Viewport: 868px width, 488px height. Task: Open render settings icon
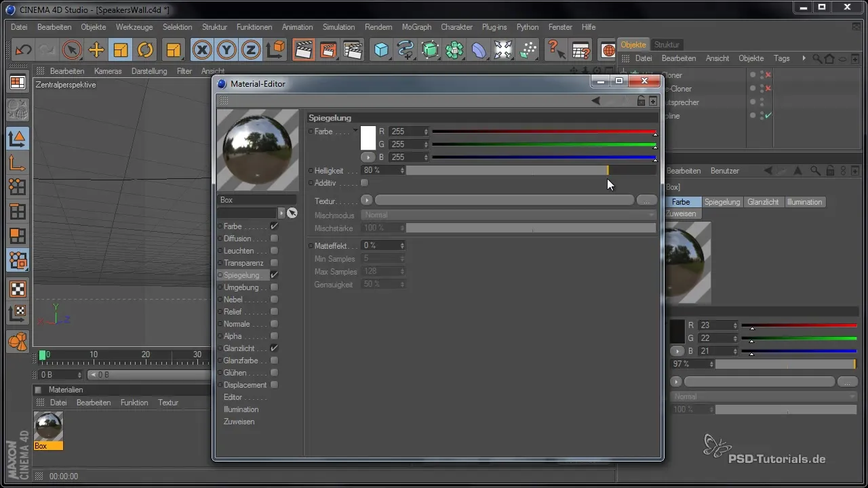pyautogui.click(x=352, y=49)
